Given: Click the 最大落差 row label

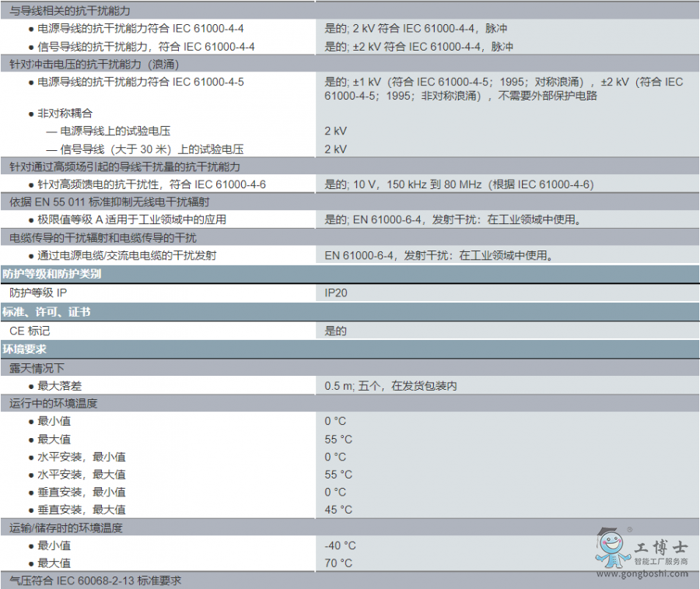Looking at the screenshot, I should 60,386.
